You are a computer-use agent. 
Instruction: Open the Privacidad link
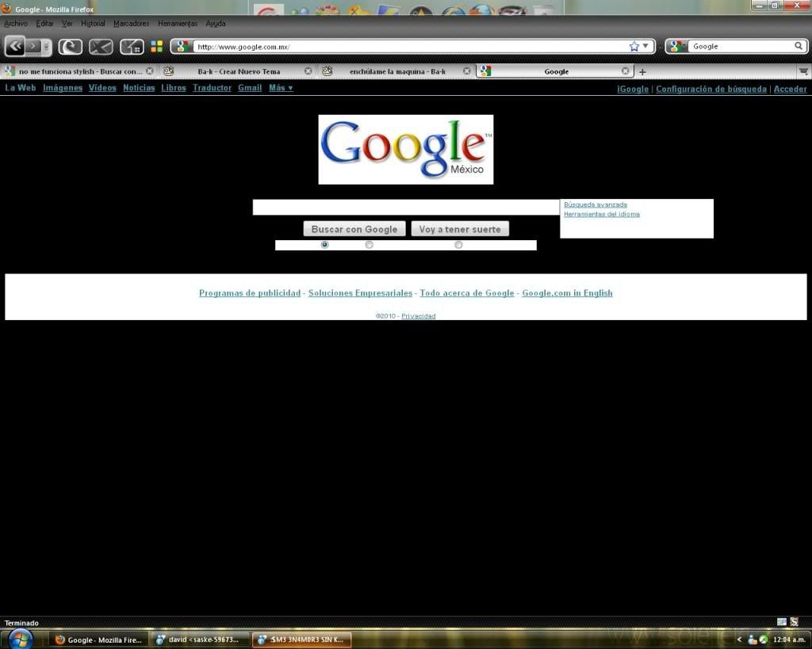tap(419, 315)
